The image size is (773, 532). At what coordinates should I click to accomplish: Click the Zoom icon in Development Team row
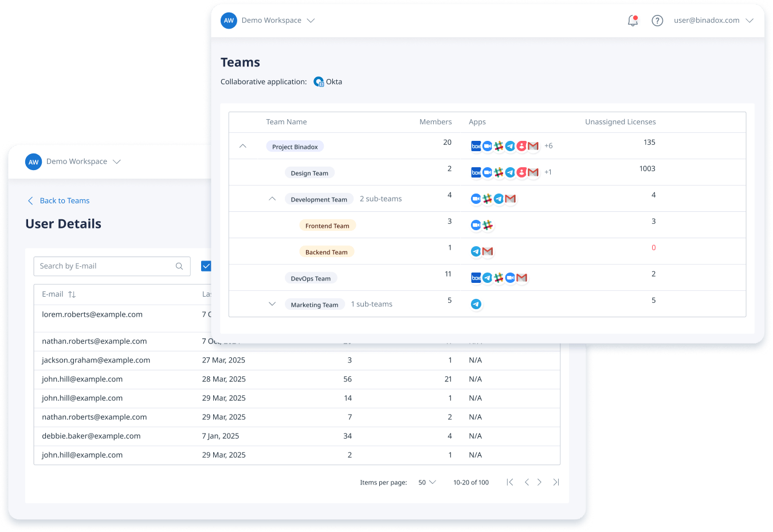[x=476, y=199]
